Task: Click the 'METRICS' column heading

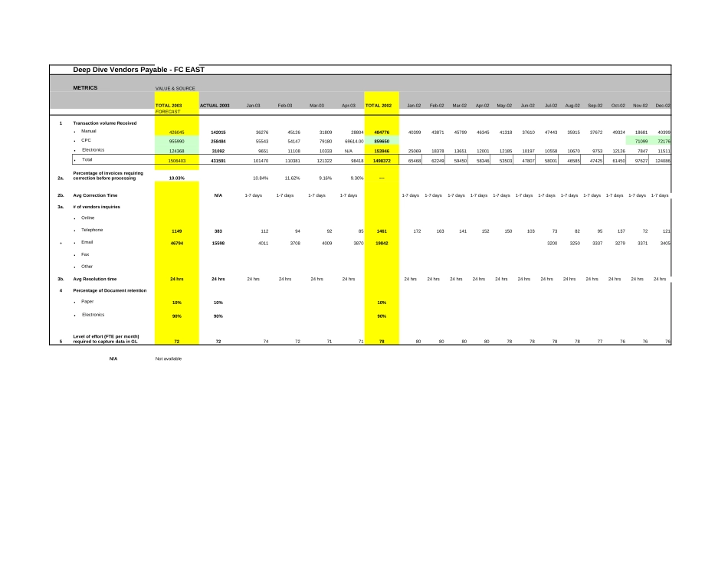Action: click(85, 88)
